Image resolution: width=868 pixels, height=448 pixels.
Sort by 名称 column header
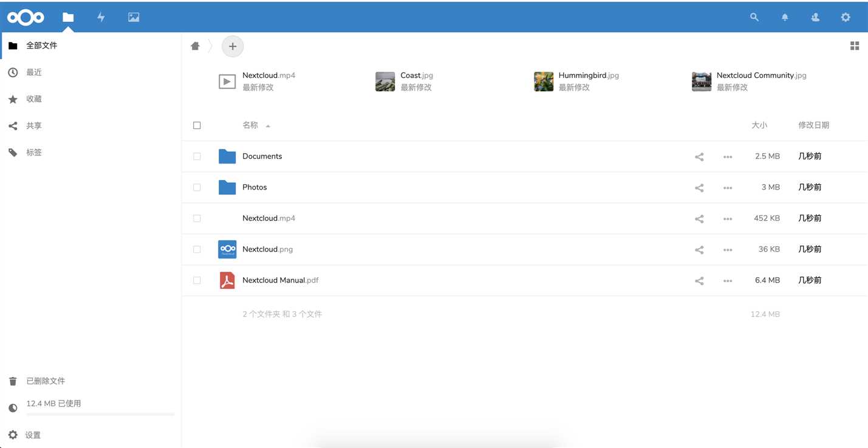(250, 125)
